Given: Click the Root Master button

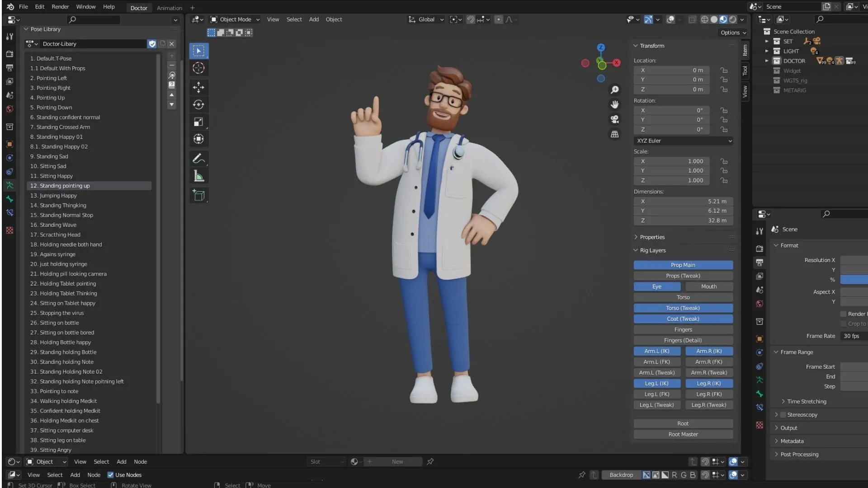Looking at the screenshot, I should (x=683, y=434).
